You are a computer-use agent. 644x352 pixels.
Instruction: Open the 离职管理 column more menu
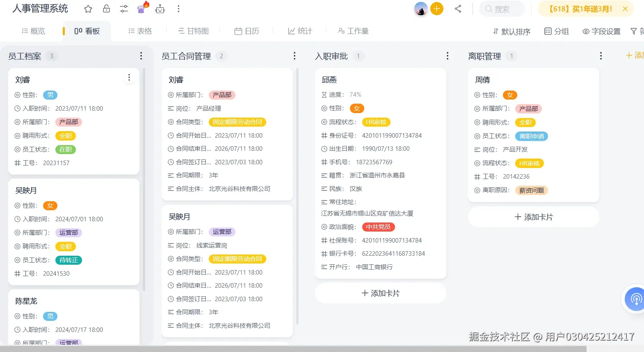coord(601,56)
